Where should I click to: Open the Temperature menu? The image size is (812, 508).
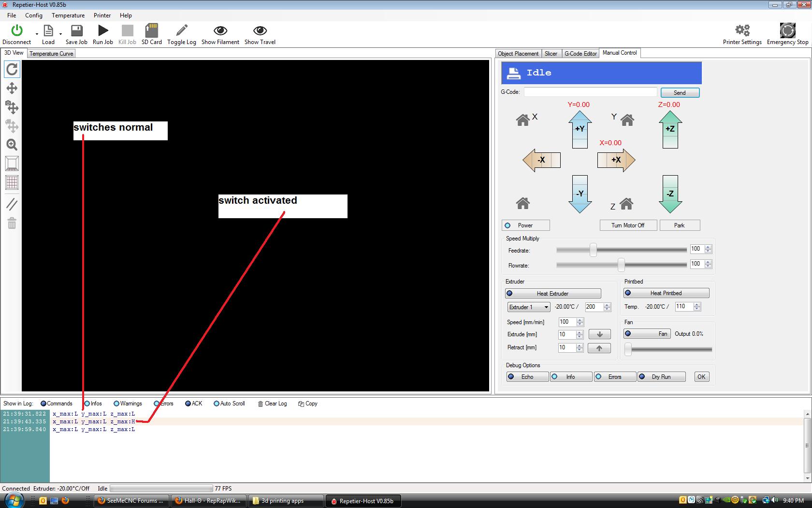coord(68,15)
